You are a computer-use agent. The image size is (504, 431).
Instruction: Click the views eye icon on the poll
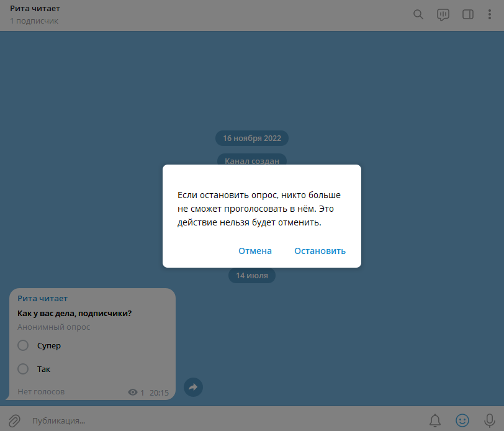click(132, 392)
